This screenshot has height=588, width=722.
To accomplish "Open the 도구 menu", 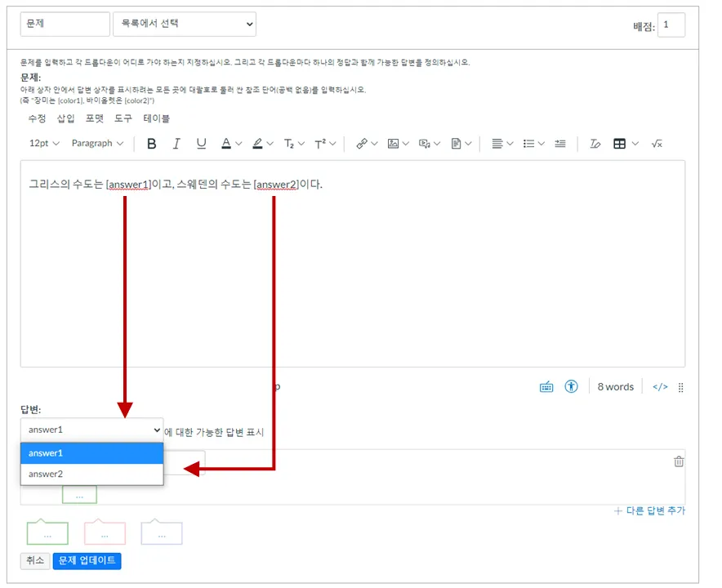I will tap(123, 118).
